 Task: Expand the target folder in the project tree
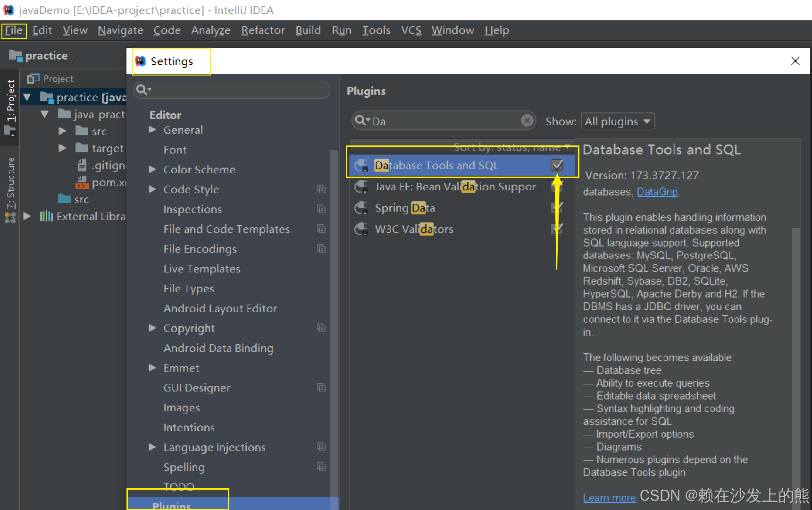coord(62,148)
